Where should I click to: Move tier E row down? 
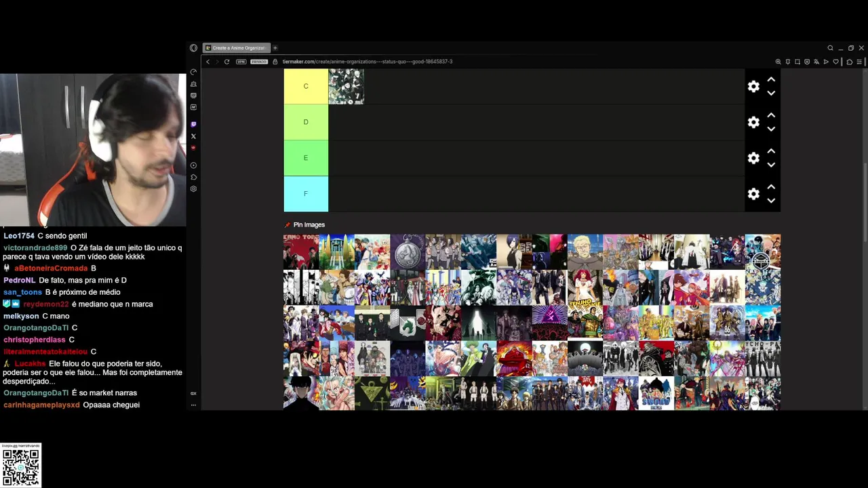[x=771, y=165]
